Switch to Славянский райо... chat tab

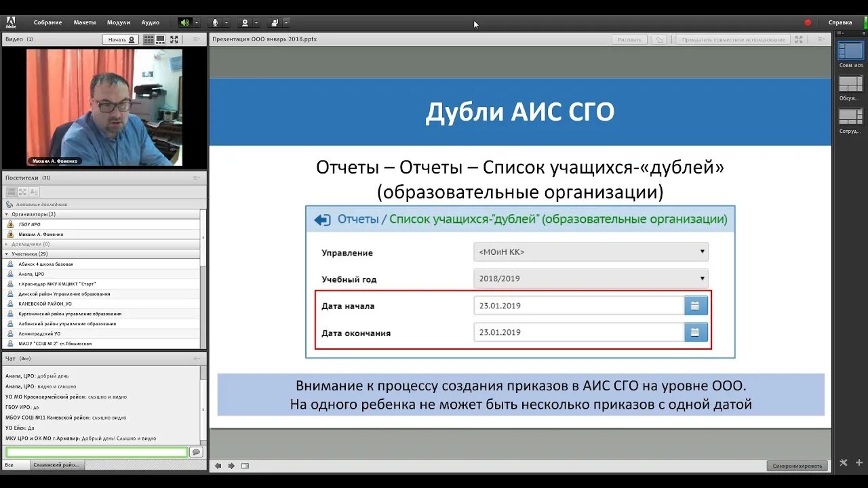pyautogui.click(x=57, y=465)
